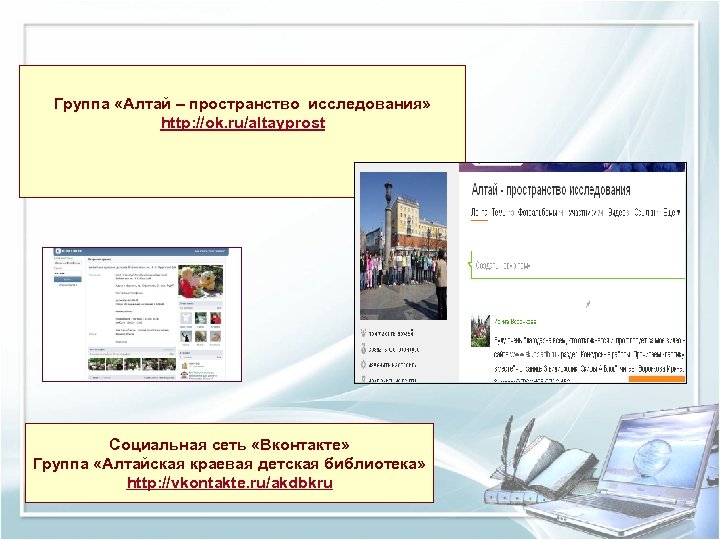Click the password field in VKontakte login form
Screen dimensions: 720x540
68,273
